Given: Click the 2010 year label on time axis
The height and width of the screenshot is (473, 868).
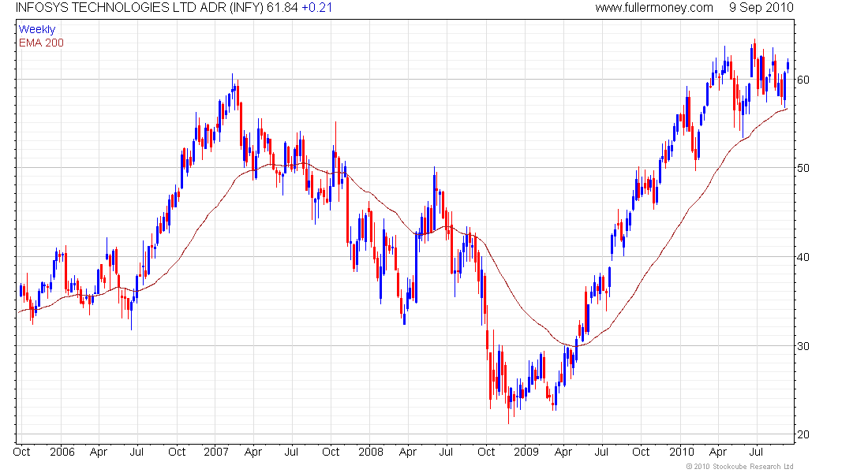Looking at the screenshot, I should [682, 452].
